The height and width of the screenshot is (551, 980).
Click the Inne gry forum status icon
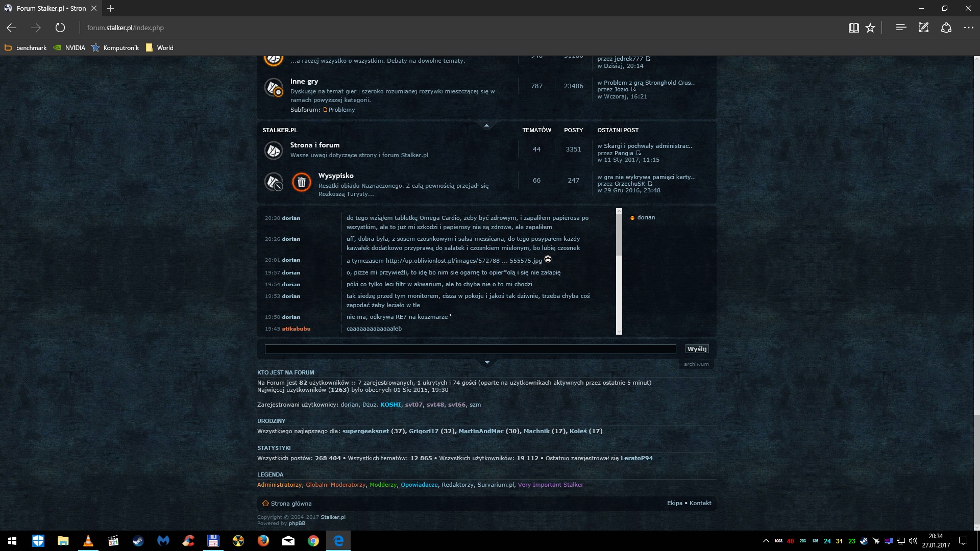pos(274,87)
